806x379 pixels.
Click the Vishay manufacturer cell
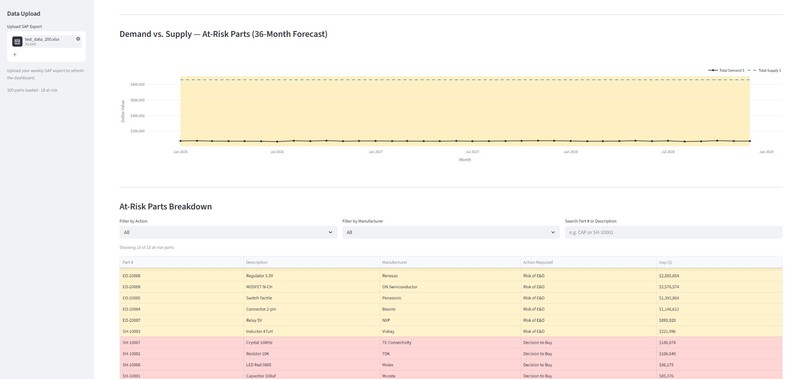click(x=450, y=332)
